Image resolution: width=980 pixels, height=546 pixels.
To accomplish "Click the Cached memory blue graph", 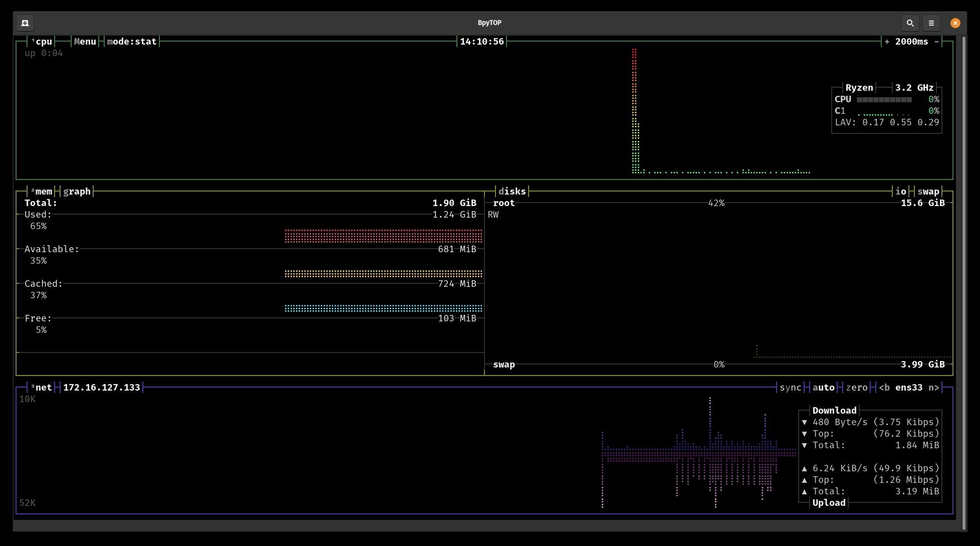I will point(383,308).
